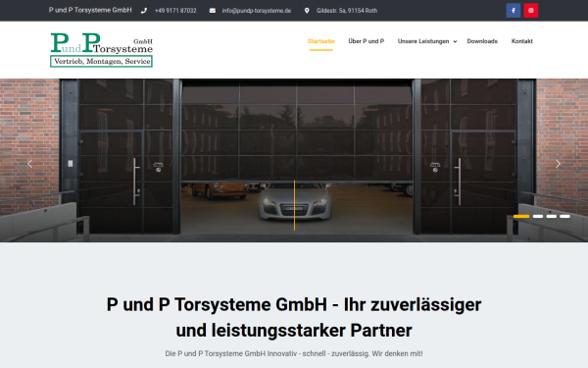Click the map location pin icon
The height and width of the screenshot is (368, 588).
click(307, 11)
